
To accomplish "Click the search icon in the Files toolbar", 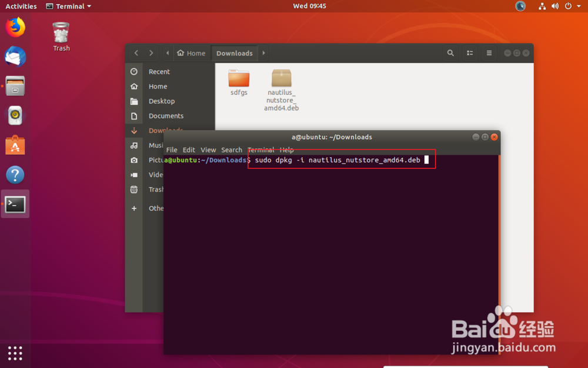I will (450, 52).
